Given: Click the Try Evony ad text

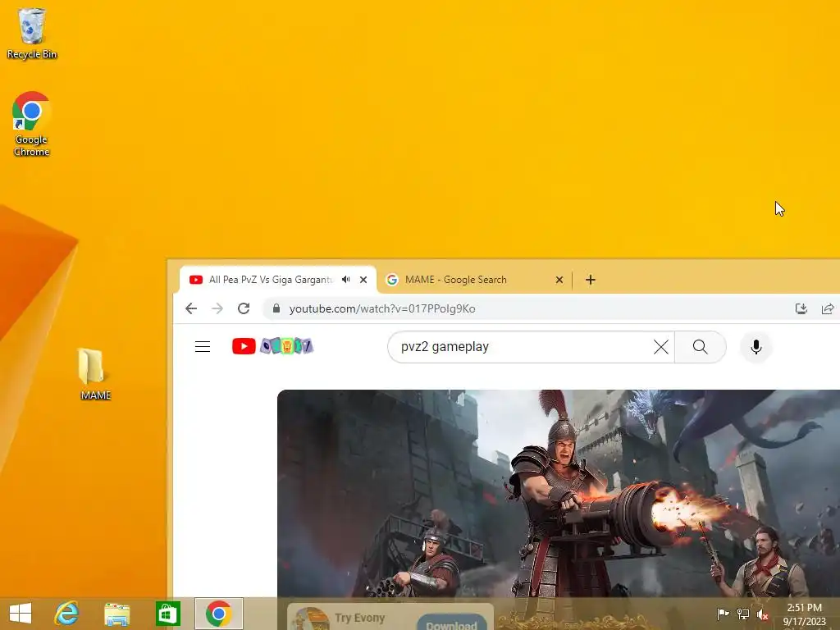Looking at the screenshot, I should point(360,618).
